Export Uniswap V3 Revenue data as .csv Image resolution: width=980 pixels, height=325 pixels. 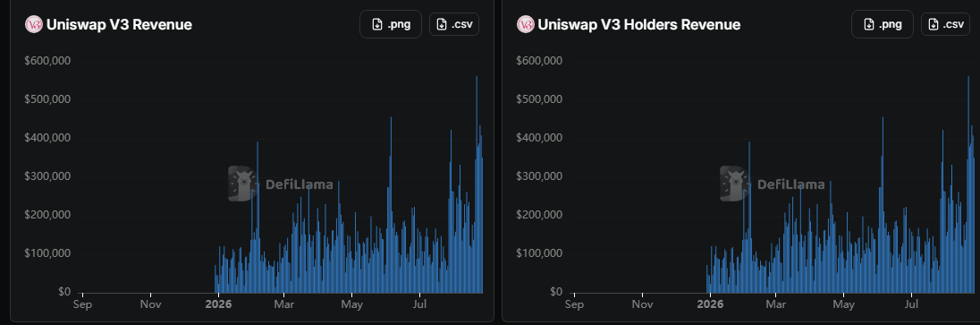point(454,24)
